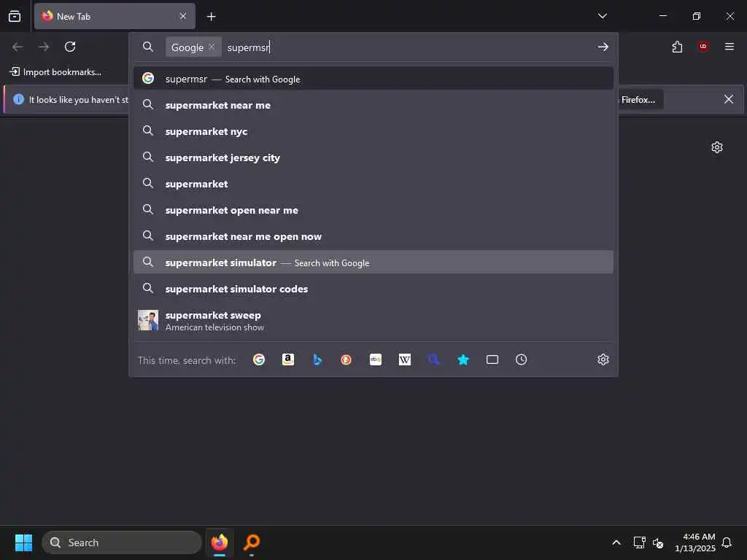
Task: Search this time with Bing
Action: click(317, 359)
